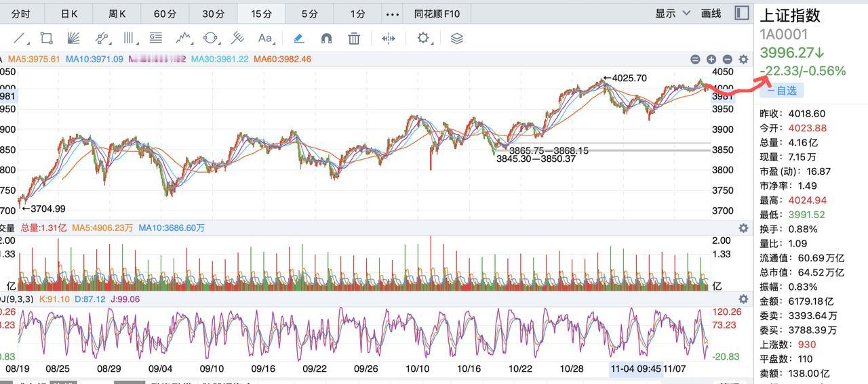Click the horizontal compress chart icon
The height and width of the screenshot is (384, 868).
click(x=389, y=39)
